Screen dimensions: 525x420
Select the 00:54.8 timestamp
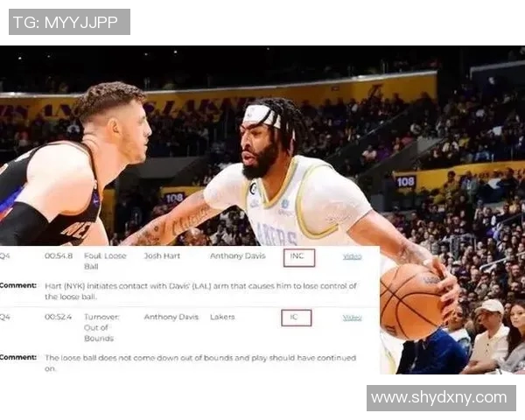(59, 255)
